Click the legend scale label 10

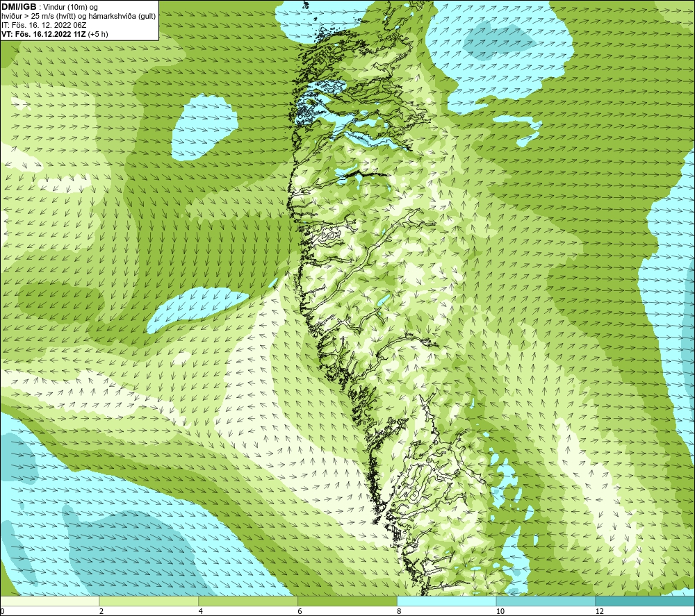pos(500,611)
